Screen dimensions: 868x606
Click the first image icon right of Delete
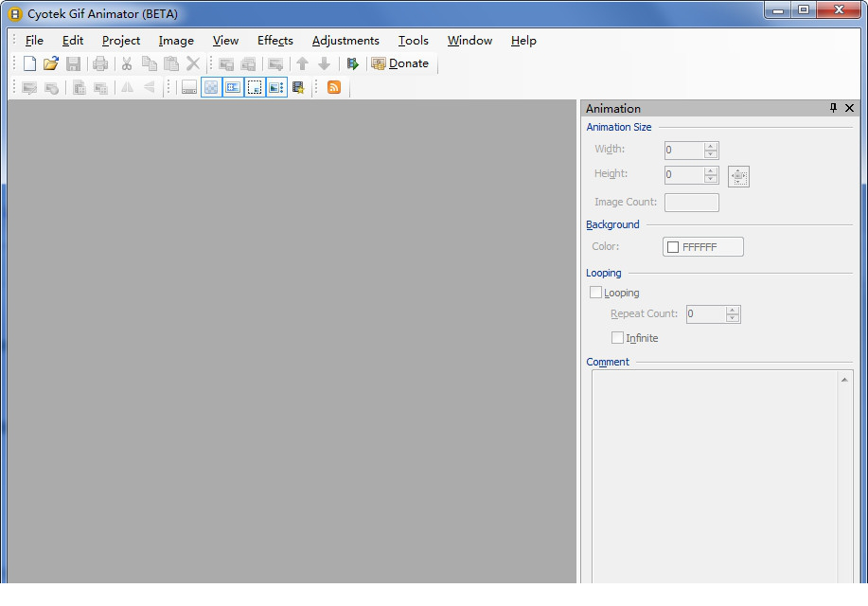click(x=226, y=63)
